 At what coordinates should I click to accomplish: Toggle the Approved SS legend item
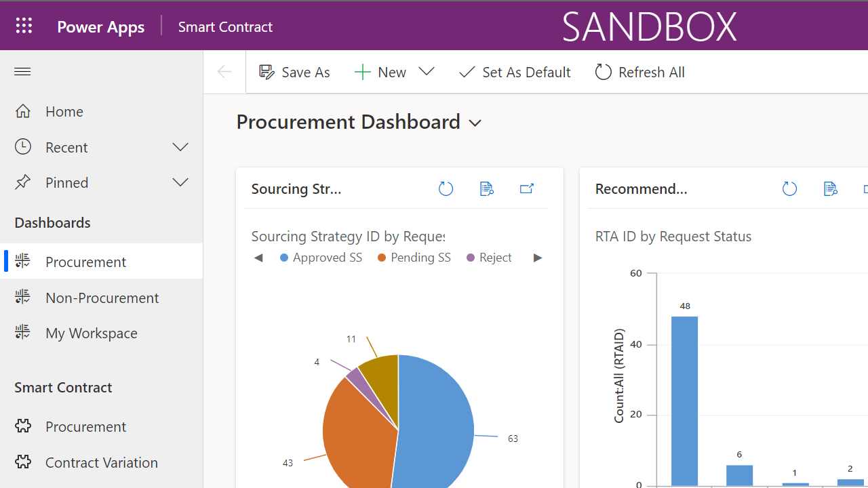(x=321, y=258)
